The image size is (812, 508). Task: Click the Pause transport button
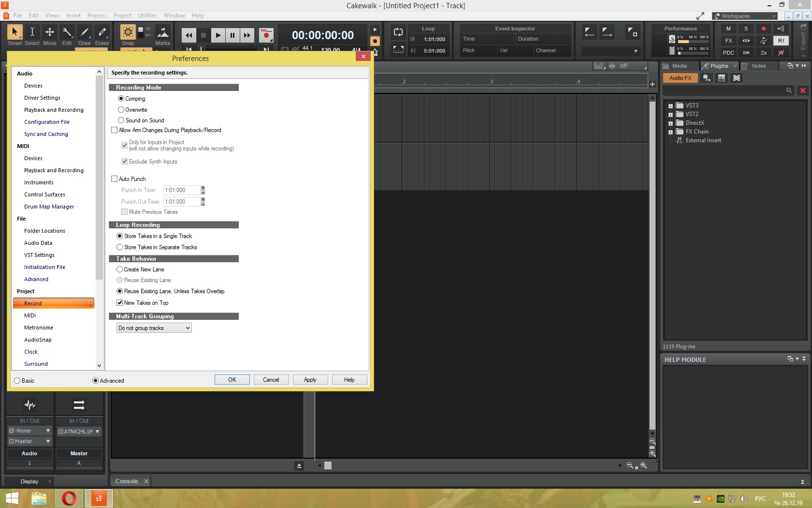tap(232, 35)
